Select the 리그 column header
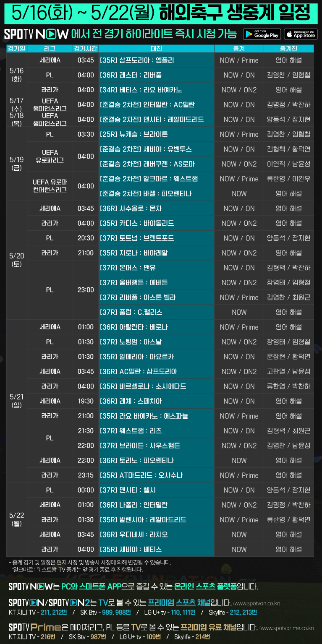The height and width of the screenshot is (644, 322). 50,49
